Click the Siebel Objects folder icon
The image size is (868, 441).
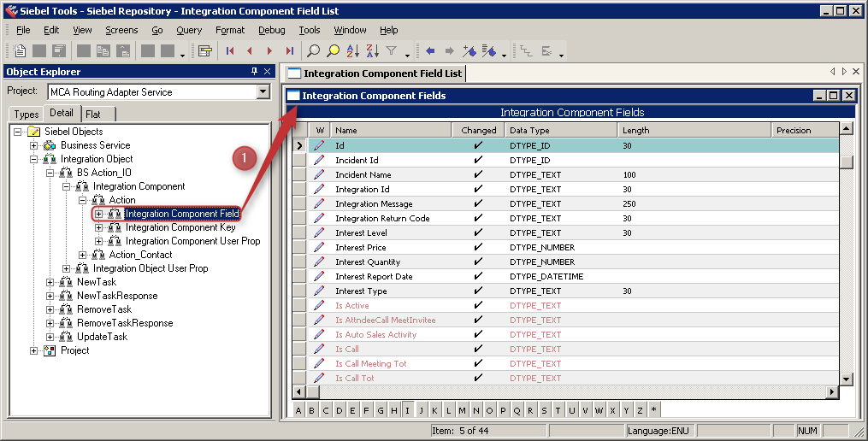click(33, 132)
